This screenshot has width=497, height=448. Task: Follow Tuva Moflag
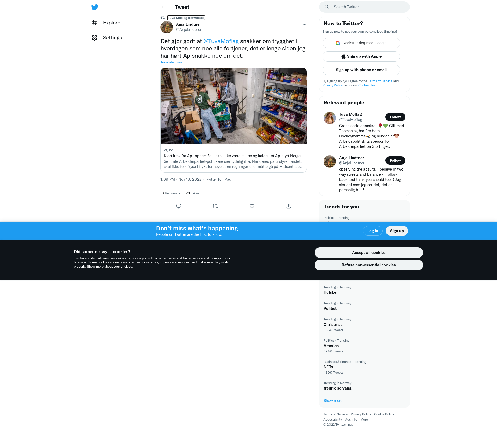click(395, 117)
